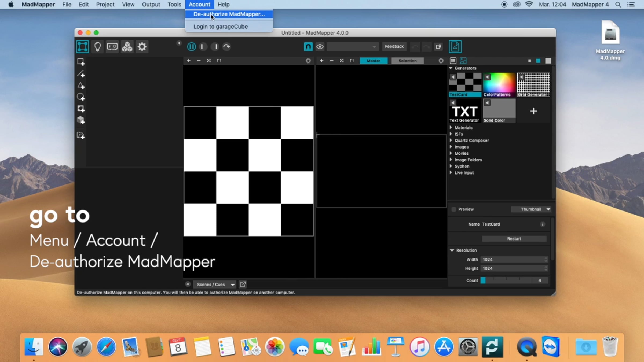The image size is (644, 362).
Task: Switch output view to Selection
Action: 407,61
